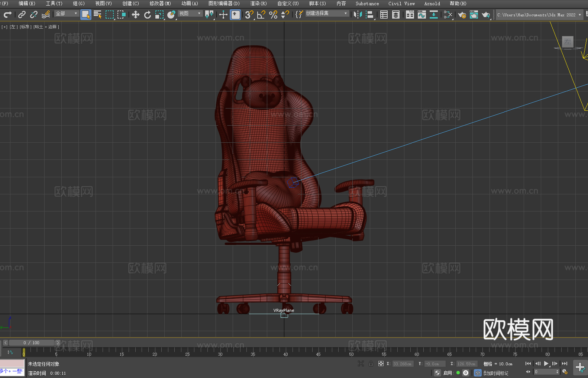The image size is (588, 378).
Task: Click Render Production teapot icon
Action: pos(486,15)
